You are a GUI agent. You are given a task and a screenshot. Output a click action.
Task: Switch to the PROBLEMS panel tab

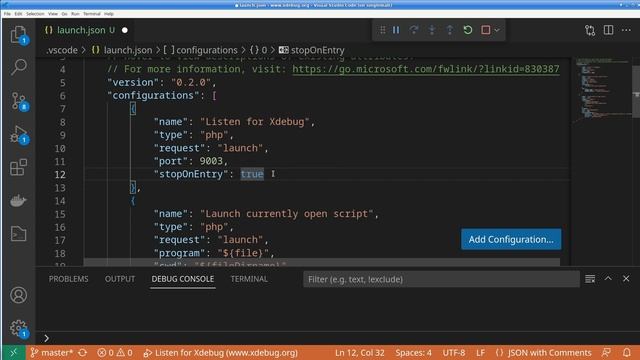click(x=69, y=279)
